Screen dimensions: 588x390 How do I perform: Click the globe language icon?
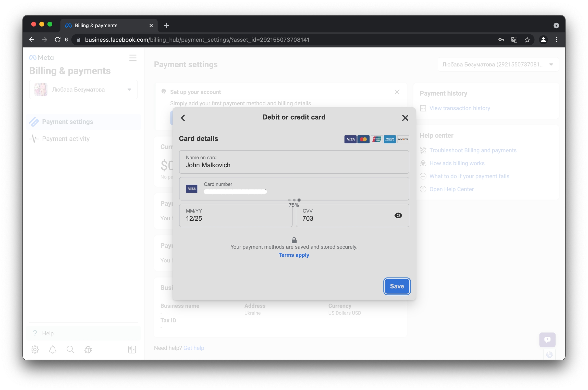549,355
